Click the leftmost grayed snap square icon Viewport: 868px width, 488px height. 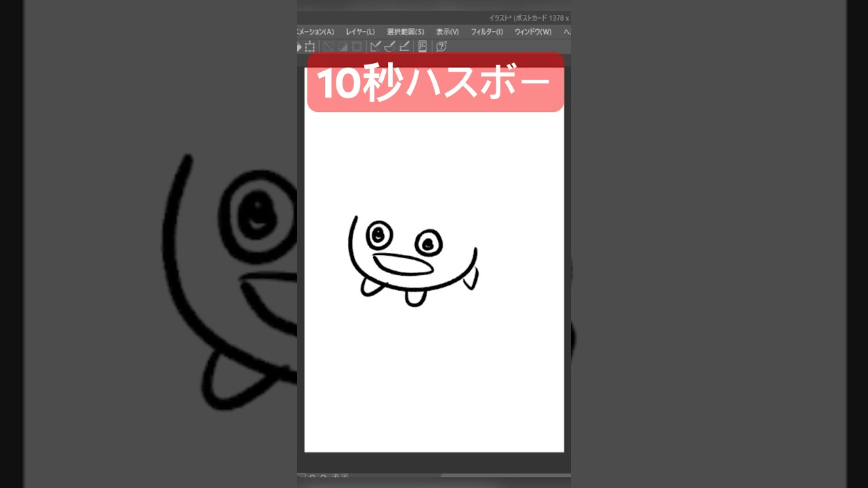(x=328, y=46)
